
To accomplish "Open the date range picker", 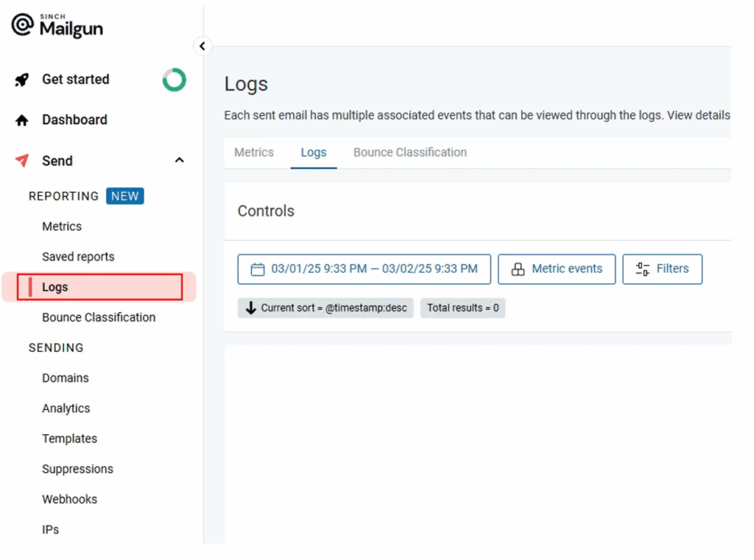I will 364,269.
